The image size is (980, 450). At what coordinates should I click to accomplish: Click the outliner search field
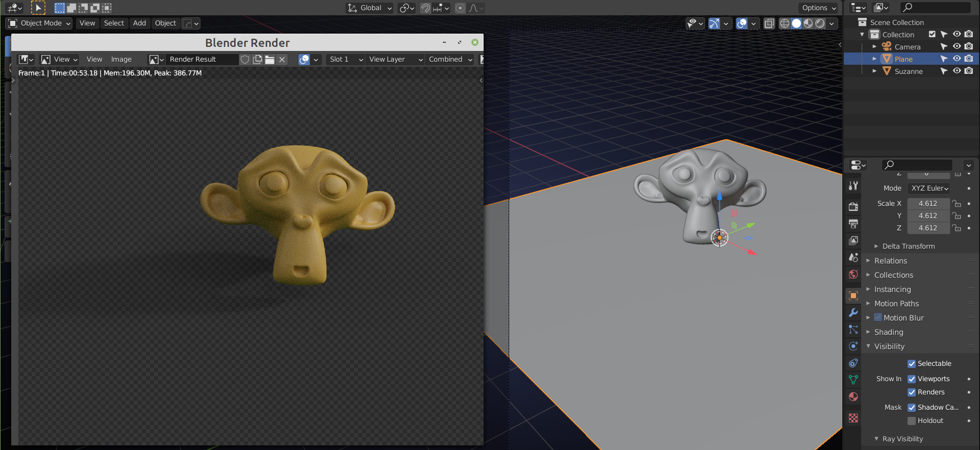936,8
